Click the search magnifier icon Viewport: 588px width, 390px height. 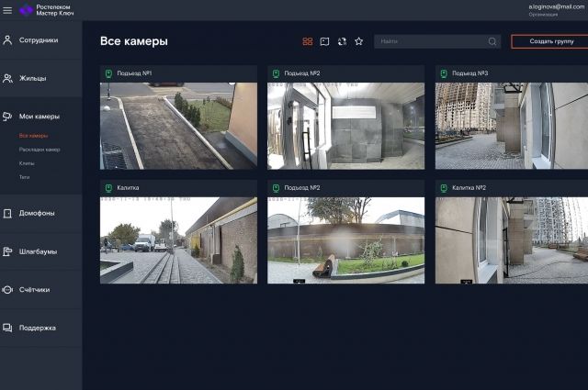coord(492,41)
